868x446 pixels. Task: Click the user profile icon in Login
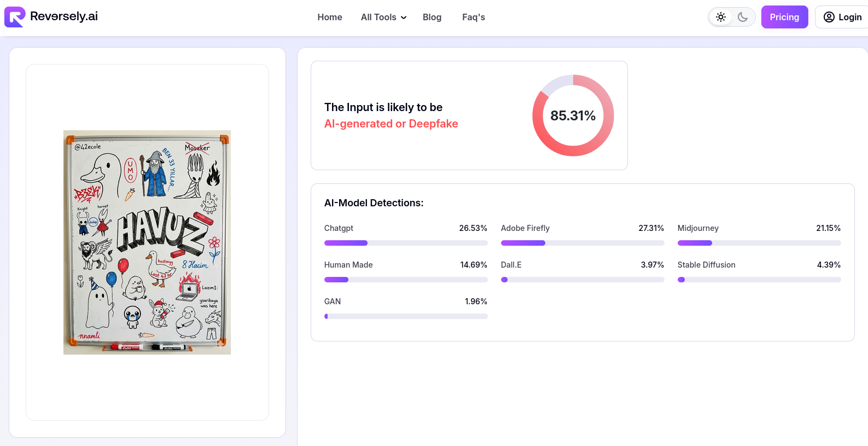829,17
